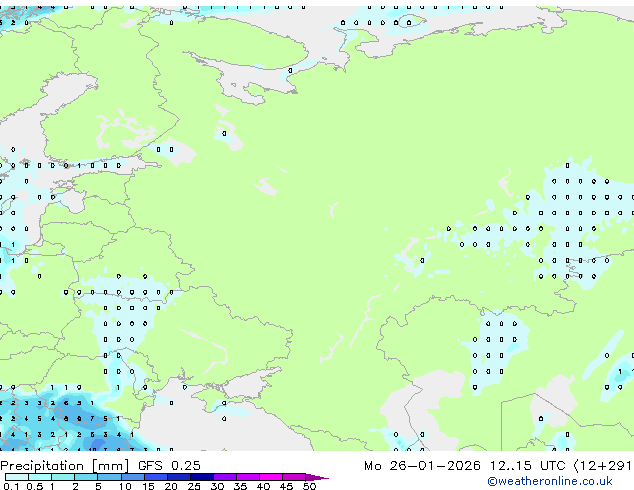Click the "12..15 UTC" time text
Viewport: 634px width, 490px height.
tap(528, 466)
